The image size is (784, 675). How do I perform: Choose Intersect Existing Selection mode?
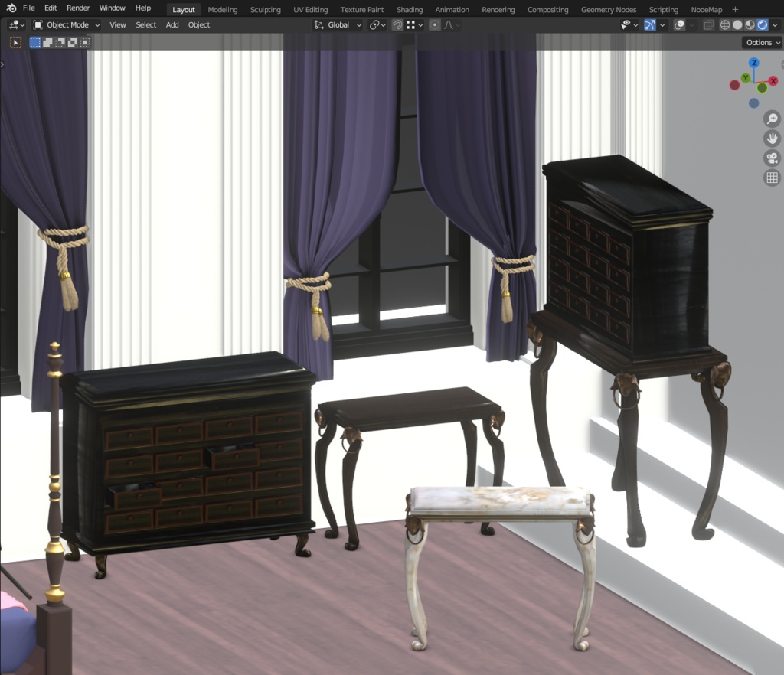click(x=85, y=42)
